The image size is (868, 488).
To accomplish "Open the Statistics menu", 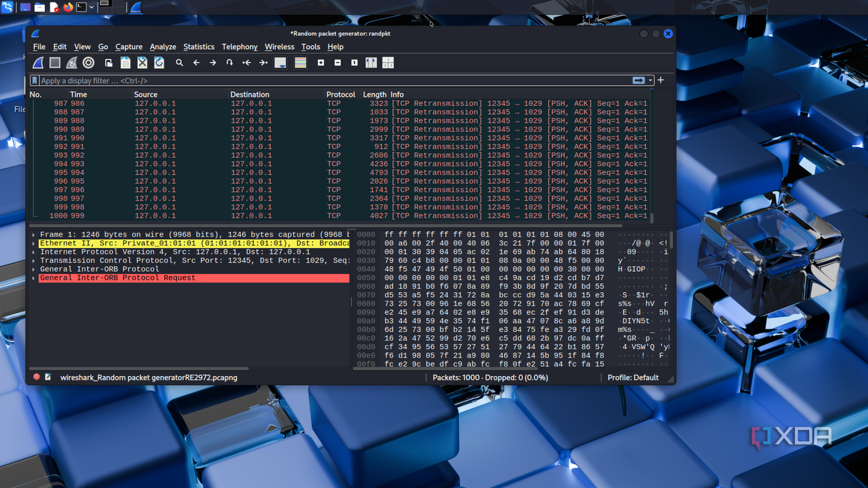I will tap(198, 47).
